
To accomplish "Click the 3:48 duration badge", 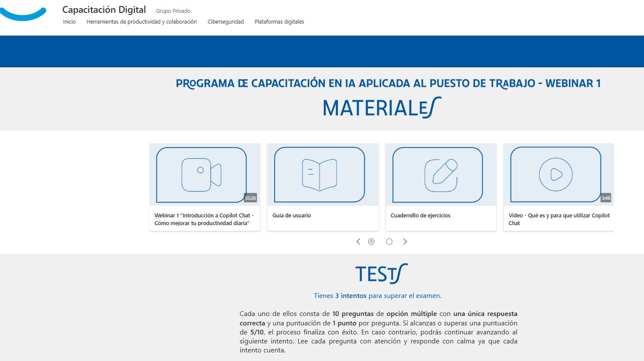I will click(606, 198).
